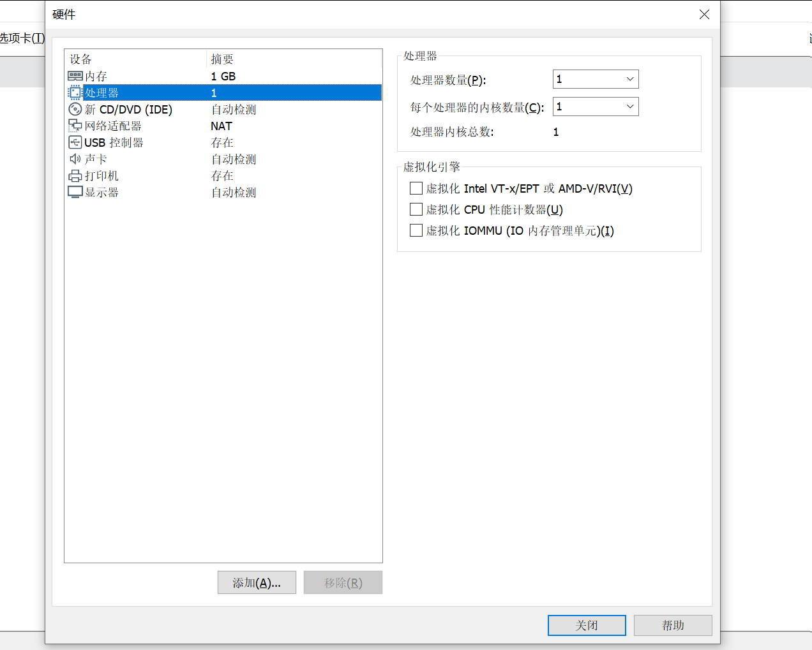The height and width of the screenshot is (650, 812).
Task: Select the NAT summary text for network adapter
Action: [x=221, y=126]
